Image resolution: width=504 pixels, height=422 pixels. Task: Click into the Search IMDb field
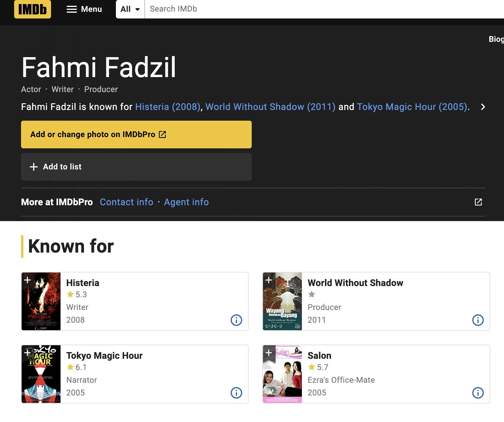317,9
